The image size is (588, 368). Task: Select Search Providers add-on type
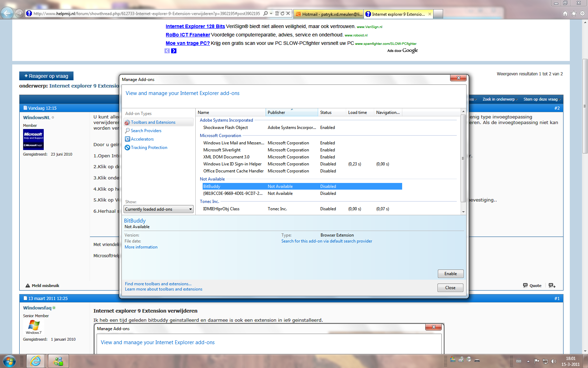point(146,131)
